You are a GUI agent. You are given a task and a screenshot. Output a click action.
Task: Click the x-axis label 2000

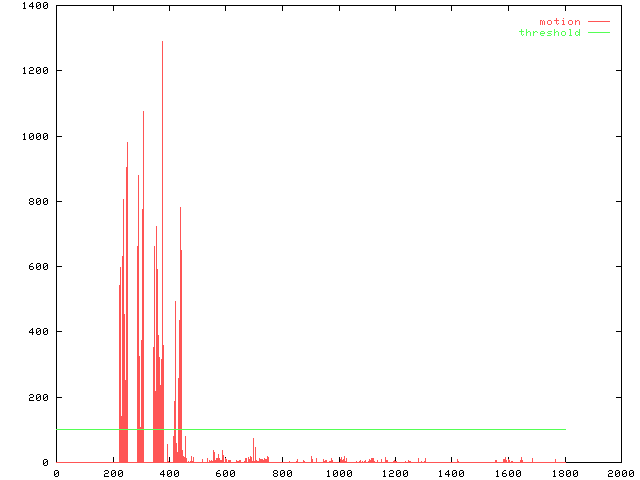pyautogui.click(x=620, y=473)
